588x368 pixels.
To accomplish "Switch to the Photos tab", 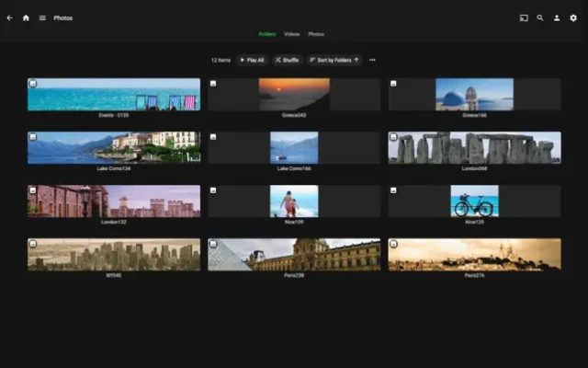I will coord(316,34).
